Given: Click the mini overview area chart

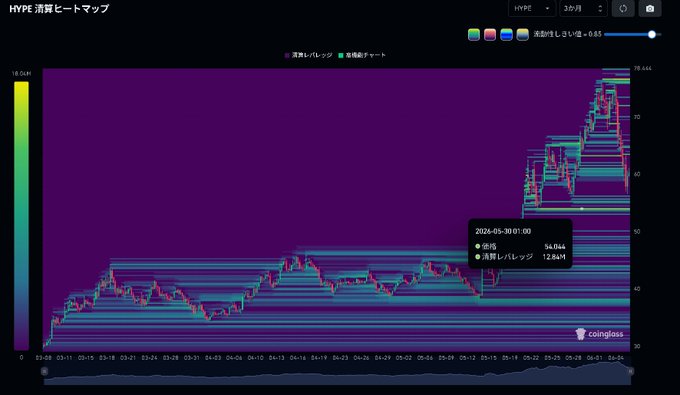Looking at the screenshot, I should [337, 372].
